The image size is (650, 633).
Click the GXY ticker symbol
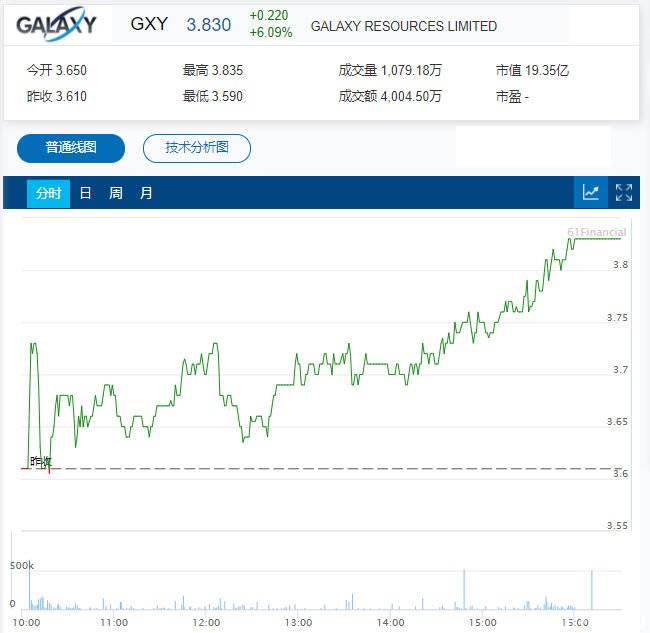149,24
